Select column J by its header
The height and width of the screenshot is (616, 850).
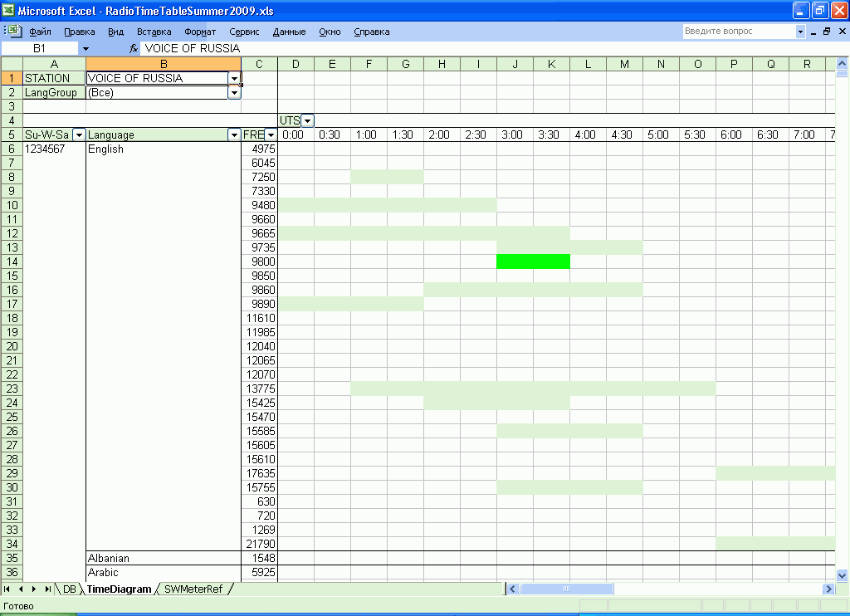515,64
